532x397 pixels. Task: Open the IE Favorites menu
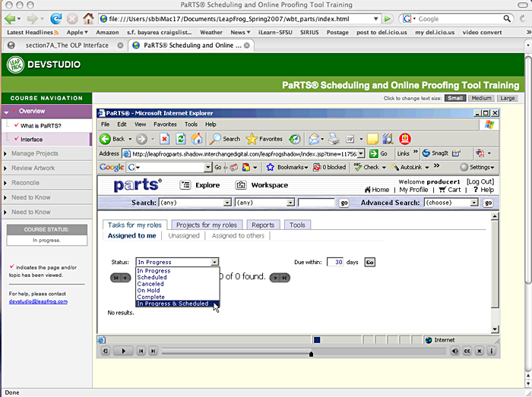pyautogui.click(x=165, y=124)
